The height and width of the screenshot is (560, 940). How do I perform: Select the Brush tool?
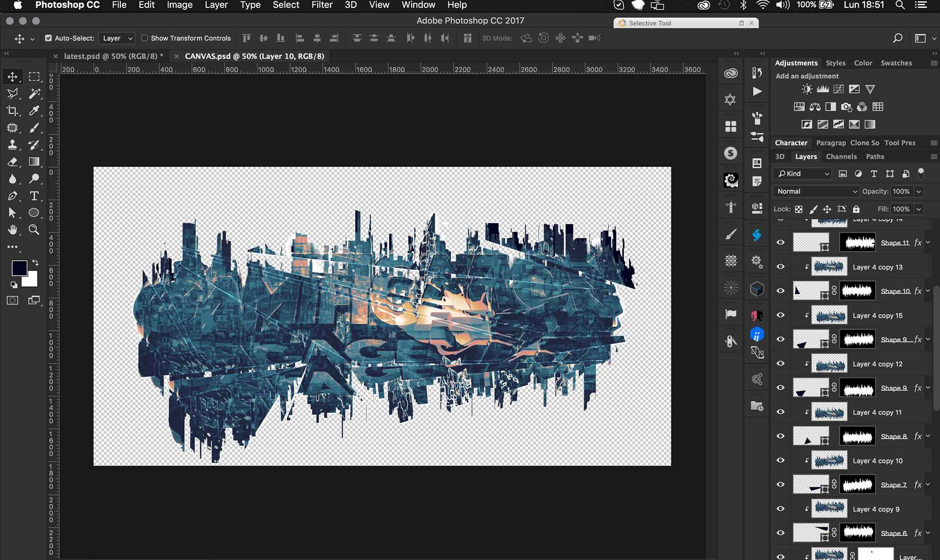click(34, 128)
